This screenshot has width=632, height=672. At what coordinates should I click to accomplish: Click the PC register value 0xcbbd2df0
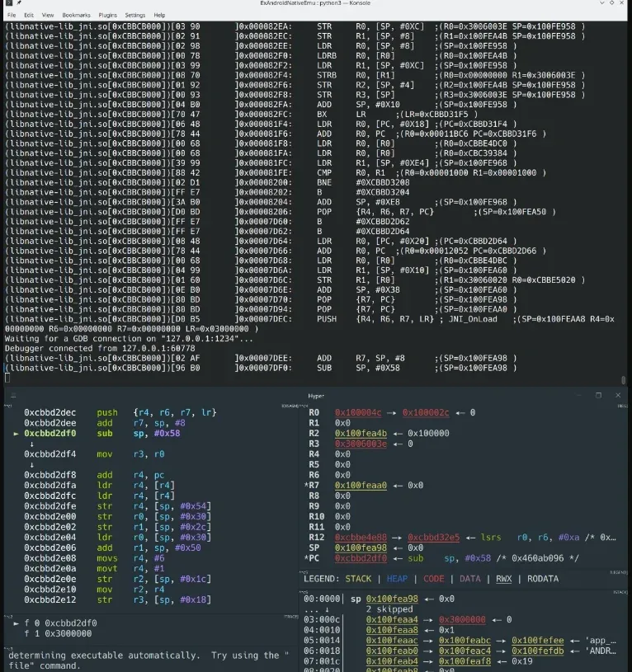(361, 558)
